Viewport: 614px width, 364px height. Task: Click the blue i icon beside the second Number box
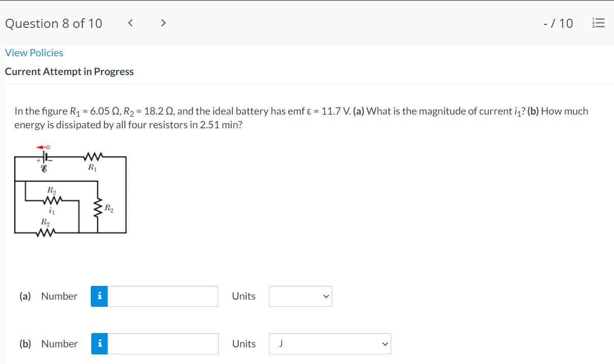pyautogui.click(x=99, y=344)
